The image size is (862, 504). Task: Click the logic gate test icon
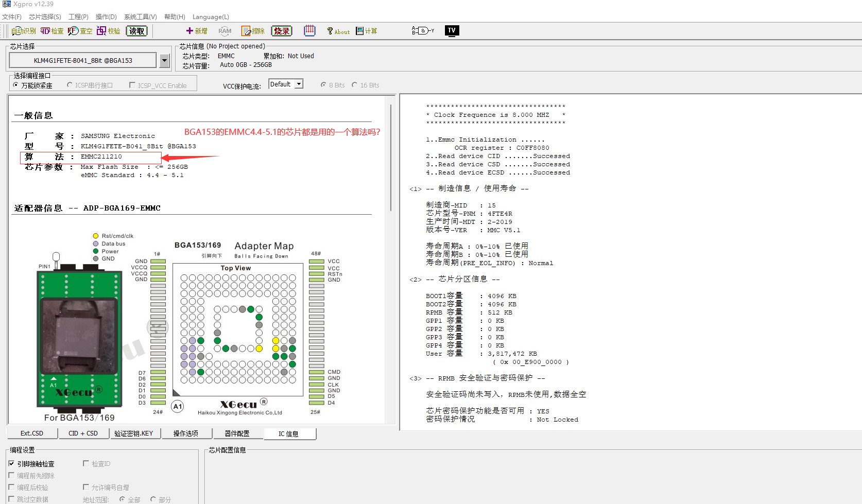point(422,31)
